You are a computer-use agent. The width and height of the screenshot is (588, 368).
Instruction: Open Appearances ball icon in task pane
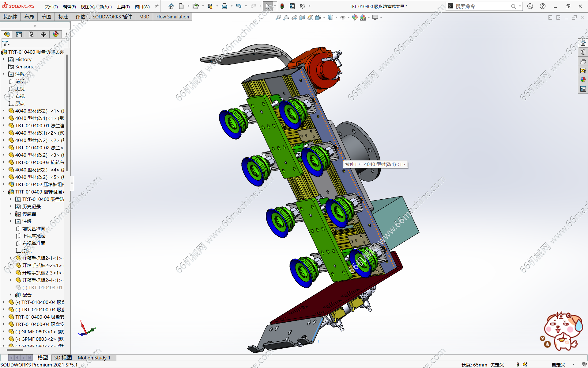[583, 80]
